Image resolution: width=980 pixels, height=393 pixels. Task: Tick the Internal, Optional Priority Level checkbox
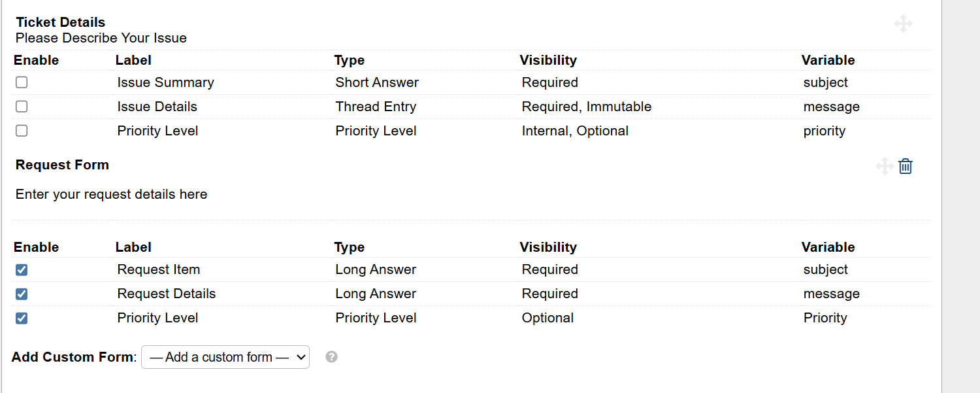coord(22,131)
